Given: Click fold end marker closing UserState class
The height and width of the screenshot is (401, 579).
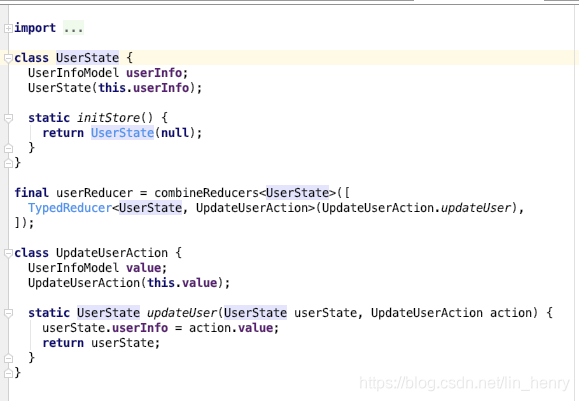Looking at the screenshot, I should click(8, 163).
